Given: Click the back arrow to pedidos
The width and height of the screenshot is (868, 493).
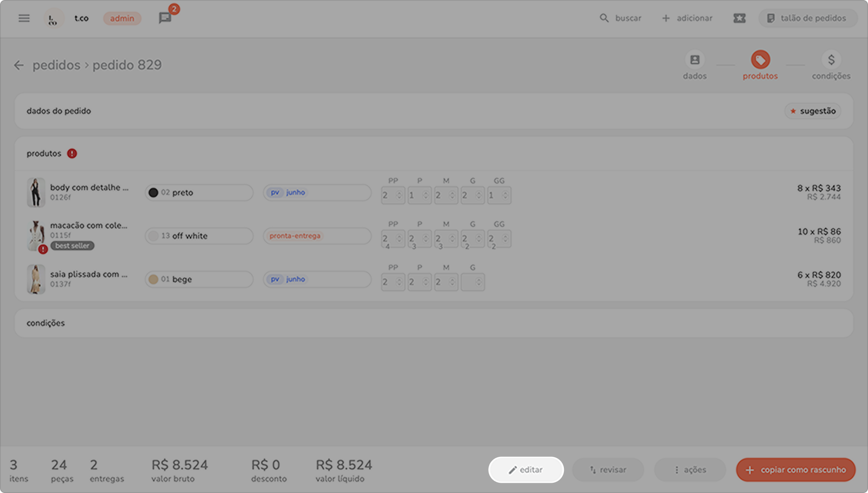Looking at the screenshot, I should 18,65.
